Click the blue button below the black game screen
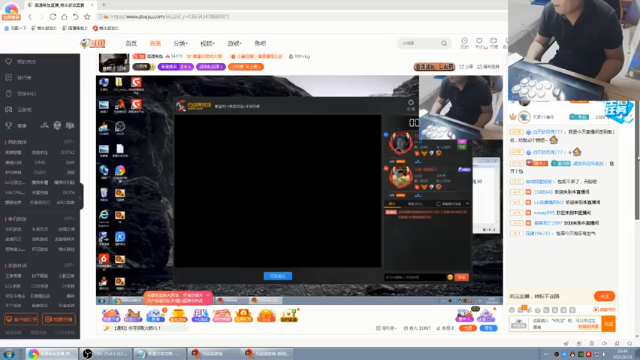Screen dimensions: 640x360 tap(278, 276)
